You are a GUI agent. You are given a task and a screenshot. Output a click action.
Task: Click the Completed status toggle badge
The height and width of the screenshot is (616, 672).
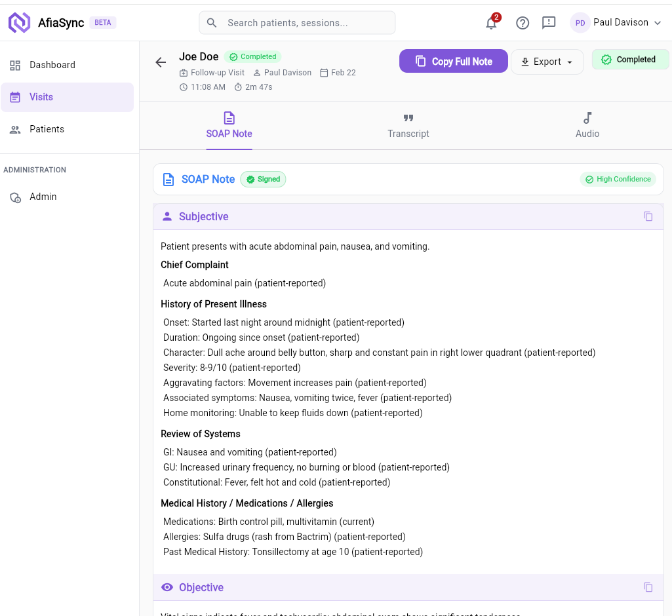click(630, 59)
